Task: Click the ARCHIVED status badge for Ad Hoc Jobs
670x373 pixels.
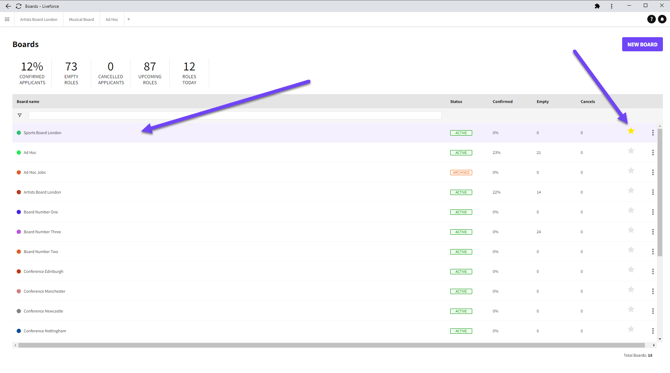Action: coord(461,173)
